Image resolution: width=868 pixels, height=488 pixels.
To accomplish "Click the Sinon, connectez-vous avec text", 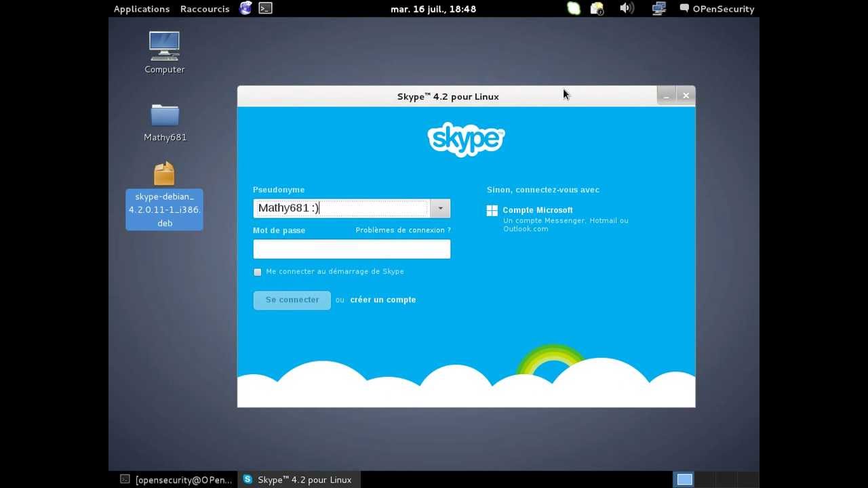I will tap(543, 190).
